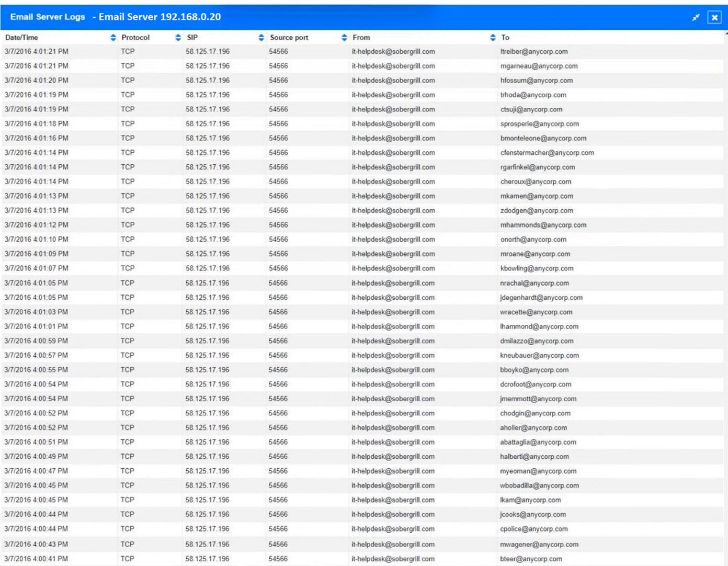Viewport: 728px width, 566px height.
Task: Select recipient chodgin@anycorp.com
Action: tap(536, 413)
